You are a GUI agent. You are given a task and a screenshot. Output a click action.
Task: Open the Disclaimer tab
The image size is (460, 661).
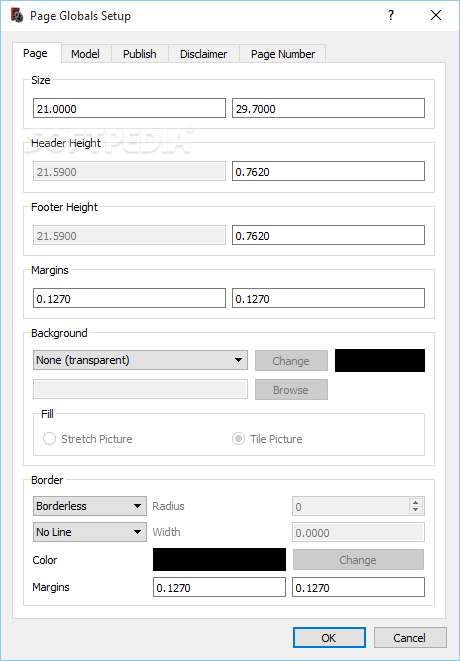coord(204,54)
